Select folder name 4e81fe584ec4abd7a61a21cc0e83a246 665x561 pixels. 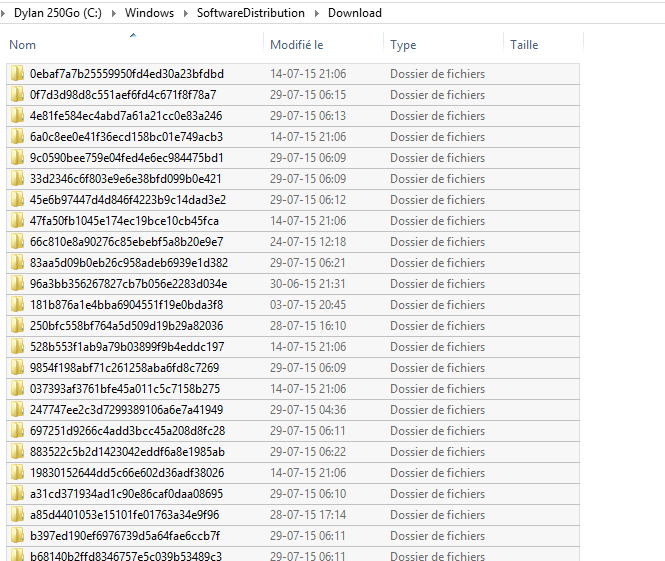(x=126, y=116)
